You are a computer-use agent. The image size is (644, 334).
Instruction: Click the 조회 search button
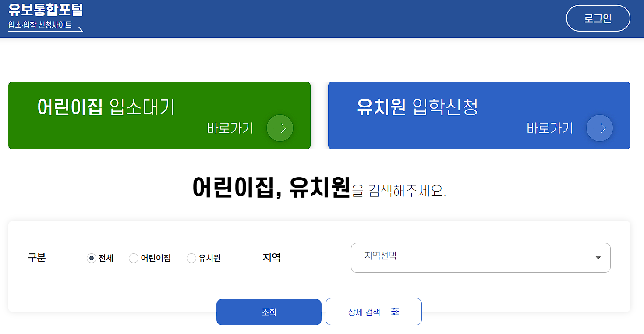pyautogui.click(x=268, y=311)
